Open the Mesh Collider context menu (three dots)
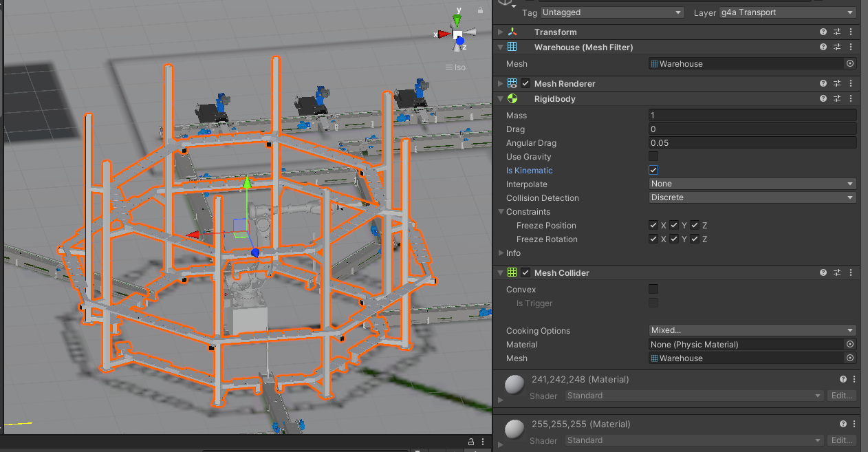This screenshot has height=452, width=868. pos(851,273)
